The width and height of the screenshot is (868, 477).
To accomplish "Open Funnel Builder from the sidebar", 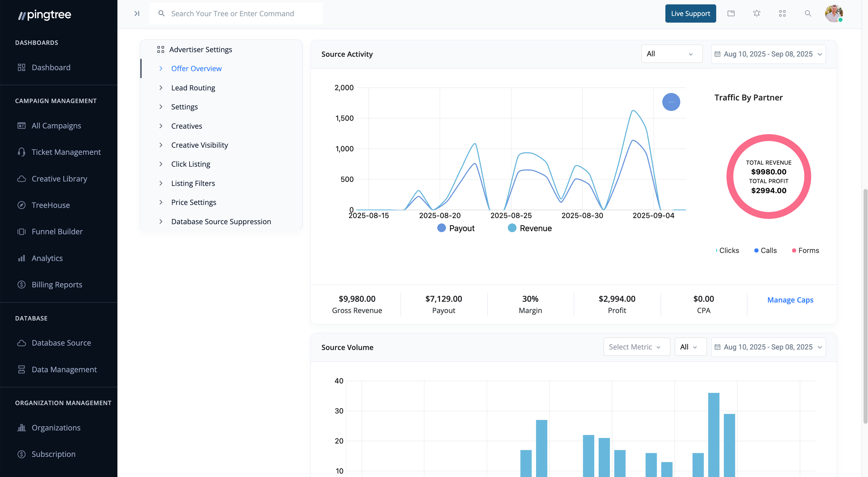I will click(x=57, y=231).
